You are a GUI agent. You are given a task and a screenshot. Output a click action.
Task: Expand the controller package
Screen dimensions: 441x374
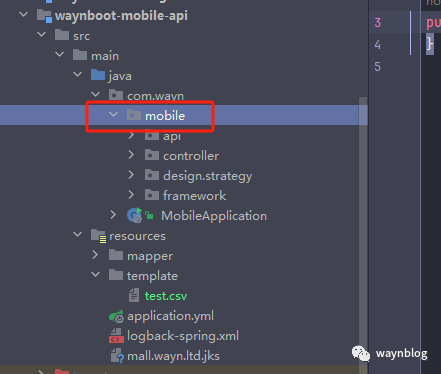131,155
